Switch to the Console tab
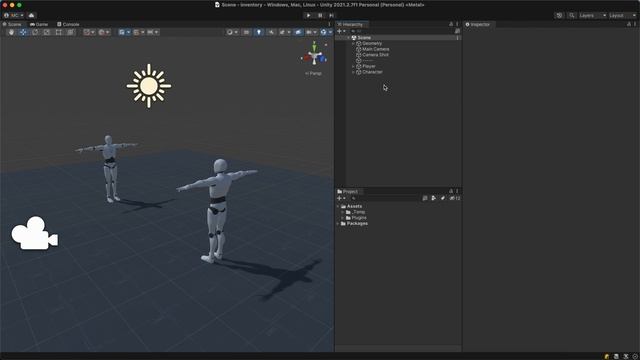 tap(68, 24)
